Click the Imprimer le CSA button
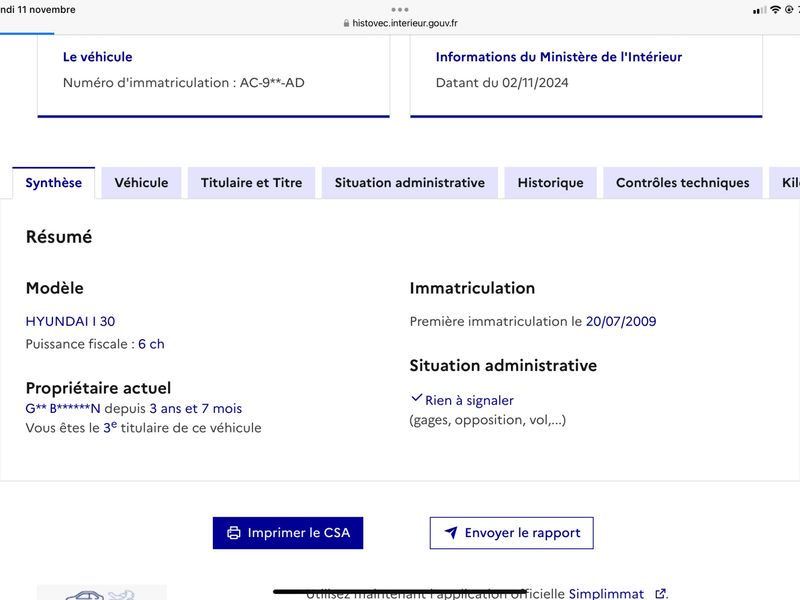800x600 pixels. pos(288,533)
